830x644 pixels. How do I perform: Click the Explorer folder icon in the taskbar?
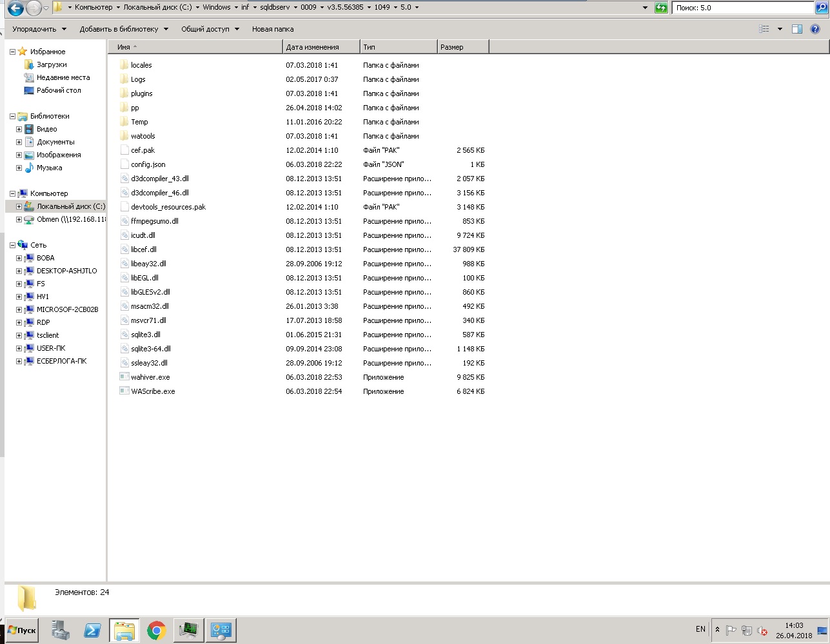[124, 630]
